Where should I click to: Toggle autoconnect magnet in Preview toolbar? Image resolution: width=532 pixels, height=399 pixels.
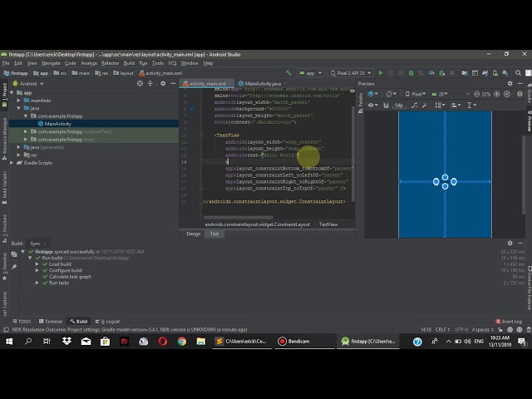(386, 106)
